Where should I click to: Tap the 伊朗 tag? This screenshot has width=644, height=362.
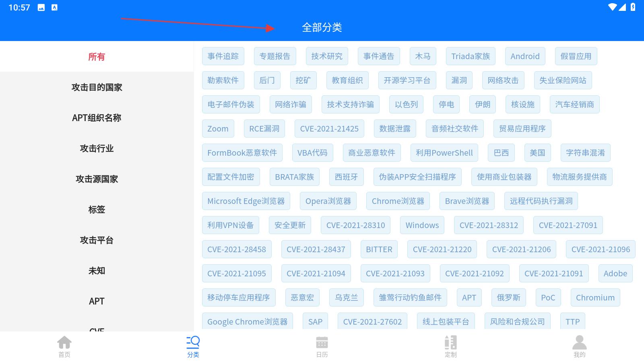click(483, 105)
